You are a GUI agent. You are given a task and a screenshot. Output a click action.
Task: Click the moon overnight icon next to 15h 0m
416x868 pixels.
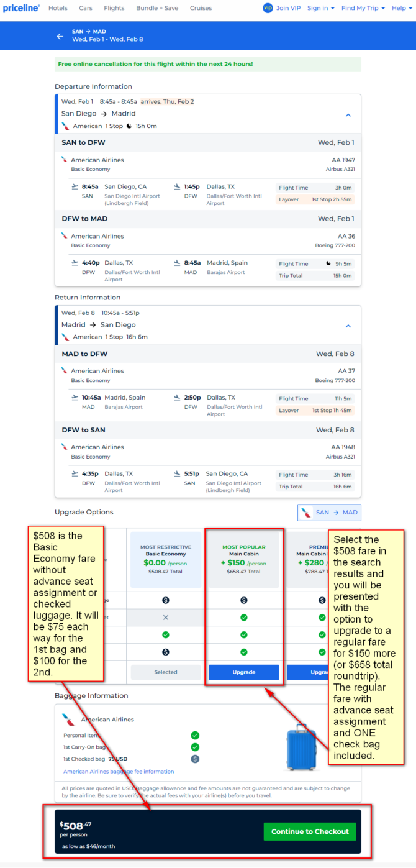coord(129,126)
